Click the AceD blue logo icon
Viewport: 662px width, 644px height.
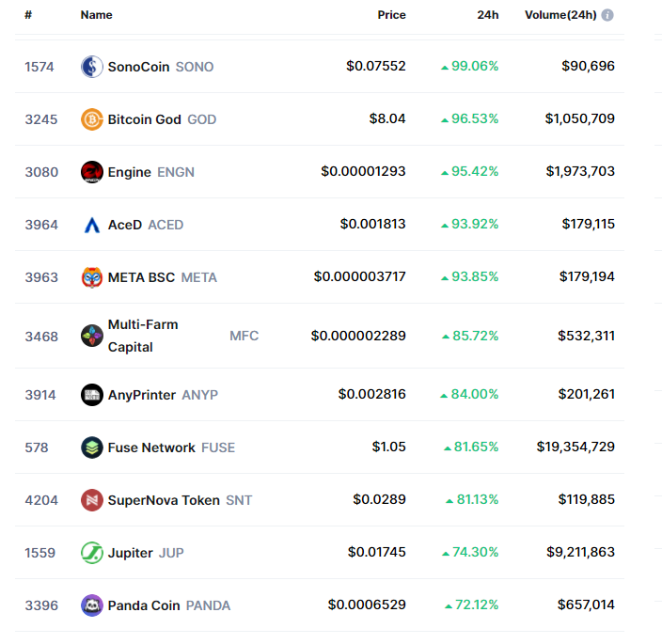point(91,225)
